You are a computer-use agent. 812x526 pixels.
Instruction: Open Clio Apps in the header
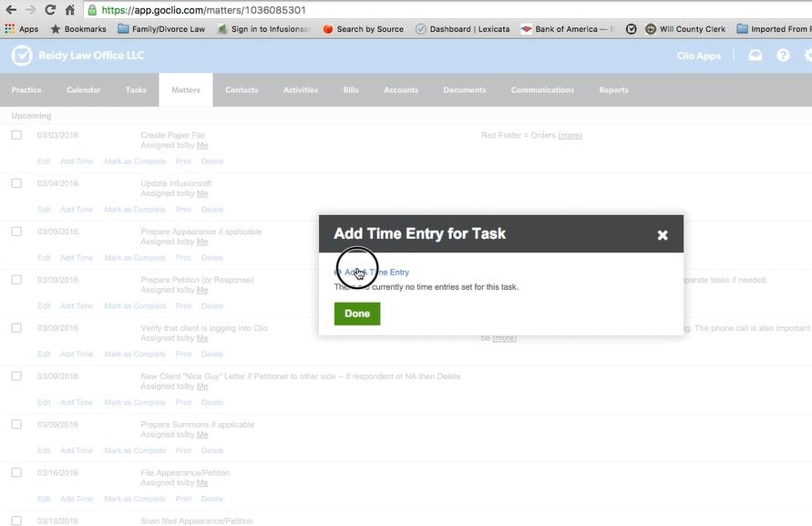(x=698, y=56)
